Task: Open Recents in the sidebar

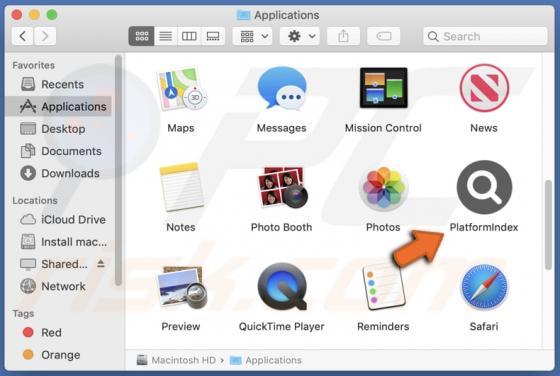Action: pos(59,84)
